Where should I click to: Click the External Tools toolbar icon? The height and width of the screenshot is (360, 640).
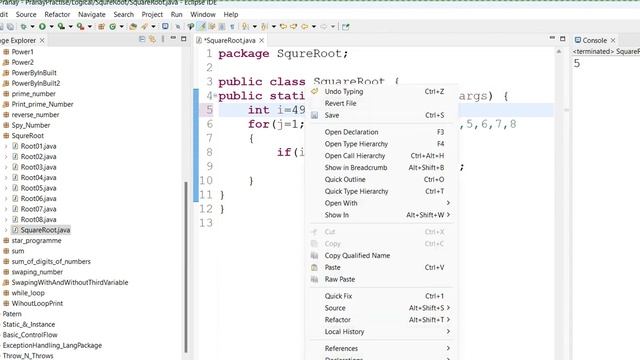(x=80, y=27)
